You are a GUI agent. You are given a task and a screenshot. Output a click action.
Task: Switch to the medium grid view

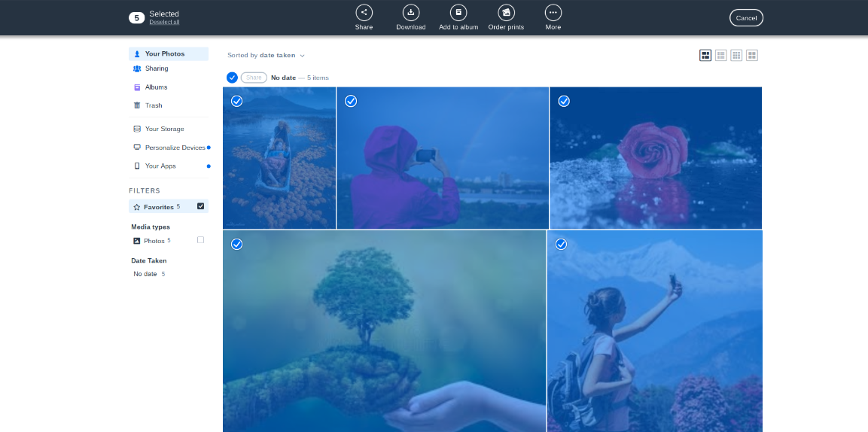click(736, 55)
